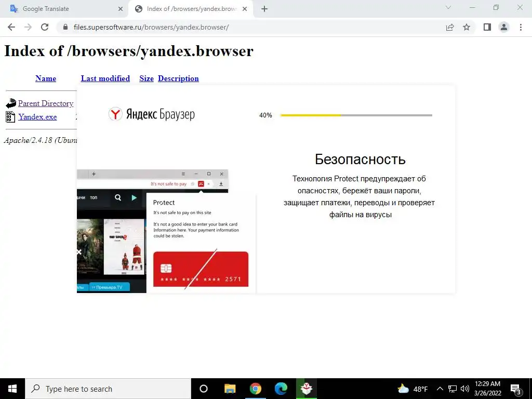
Task: Expand the tab search chevron
Action: [448, 7]
